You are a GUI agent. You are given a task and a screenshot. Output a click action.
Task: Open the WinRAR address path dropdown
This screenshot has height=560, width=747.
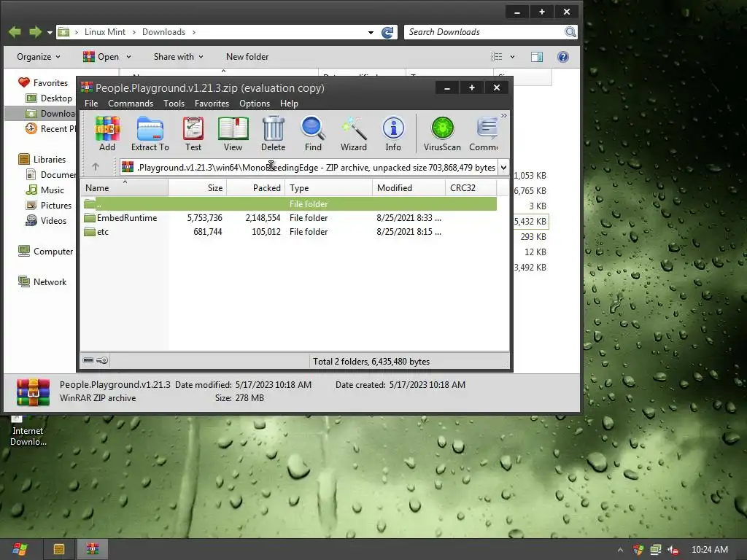point(503,167)
